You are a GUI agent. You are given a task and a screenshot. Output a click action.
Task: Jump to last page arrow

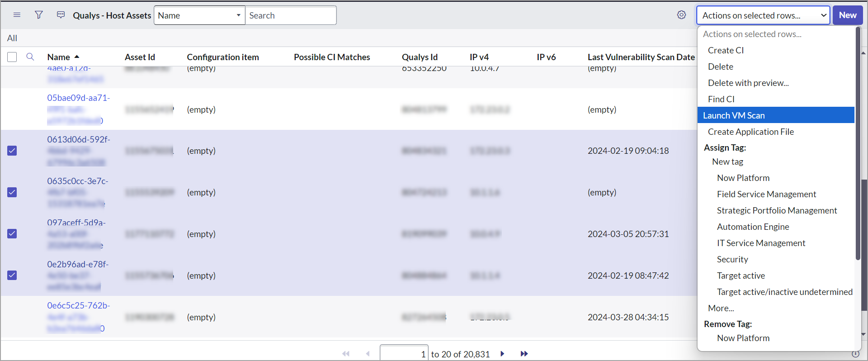[x=524, y=354]
